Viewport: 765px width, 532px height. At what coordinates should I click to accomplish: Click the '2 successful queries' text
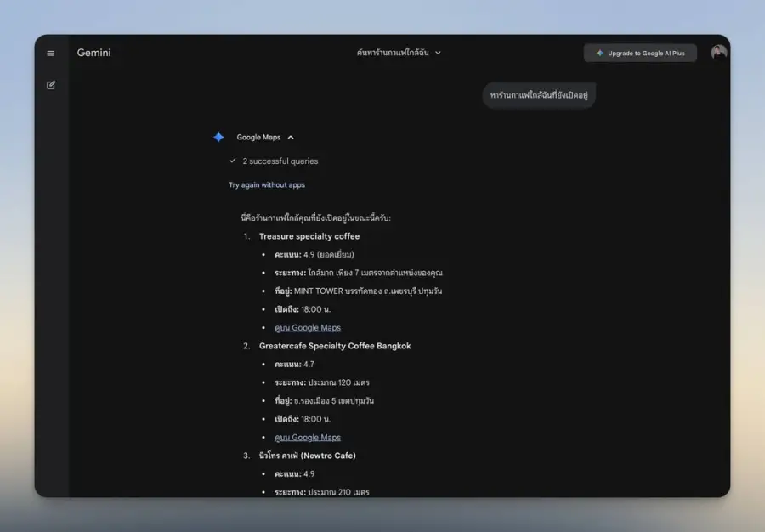pyautogui.click(x=280, y=161)
